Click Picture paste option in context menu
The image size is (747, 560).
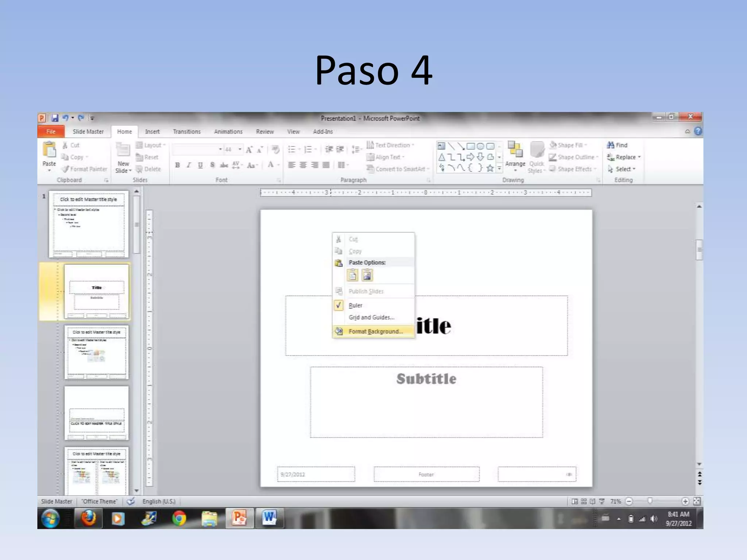367,275
